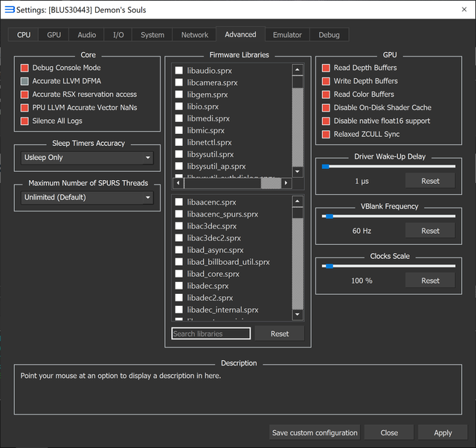Check libadec_internal.sprx library

pyautogui.click(x=179, y=310)
